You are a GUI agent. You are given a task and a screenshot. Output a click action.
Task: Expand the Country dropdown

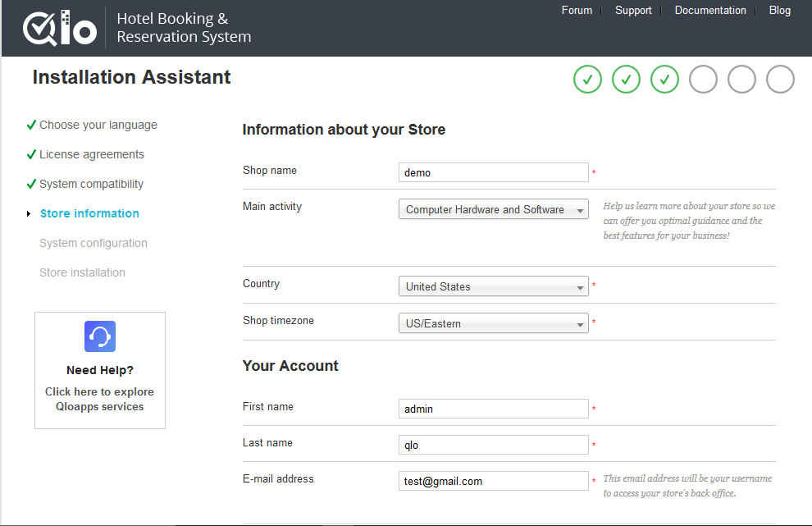click(x=493, y=287)
